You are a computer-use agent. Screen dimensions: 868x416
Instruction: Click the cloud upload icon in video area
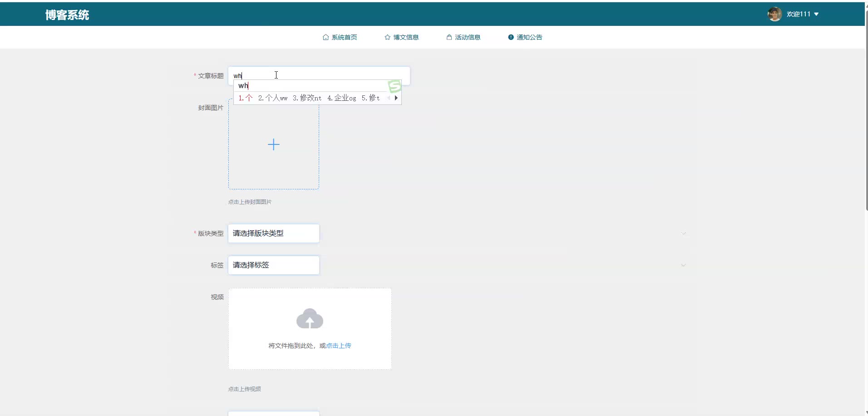[310, 319]
